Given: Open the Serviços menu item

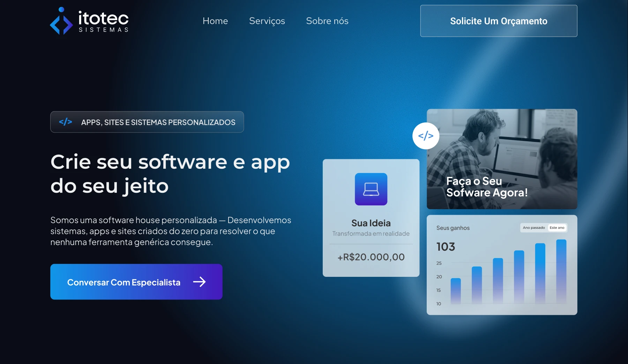Looking at the screenshot, I should pyautogui.click(x=267, y=21).
